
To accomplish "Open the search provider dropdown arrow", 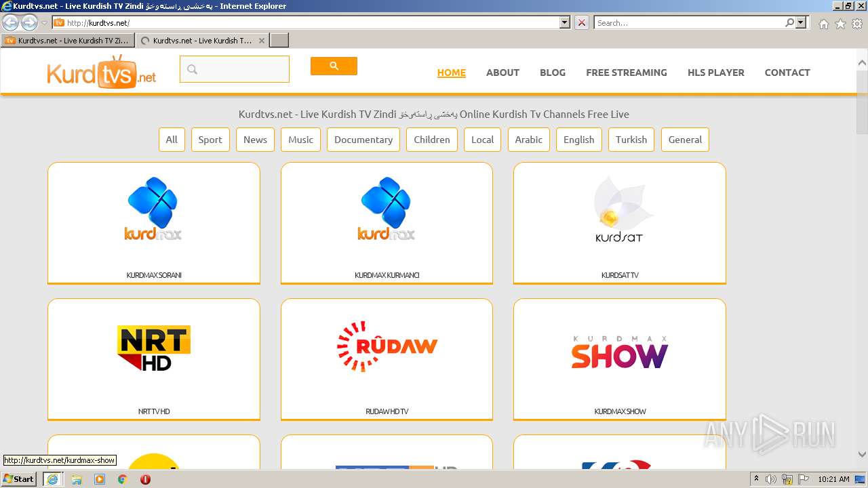I will [x=802, y=22].
